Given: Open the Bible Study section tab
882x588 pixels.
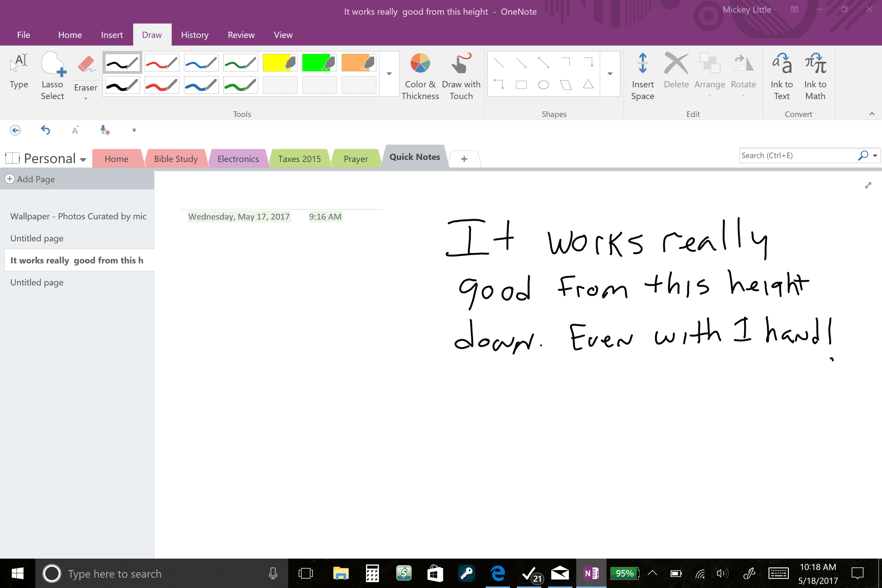Looking at the screenshot, I should 176,159.
